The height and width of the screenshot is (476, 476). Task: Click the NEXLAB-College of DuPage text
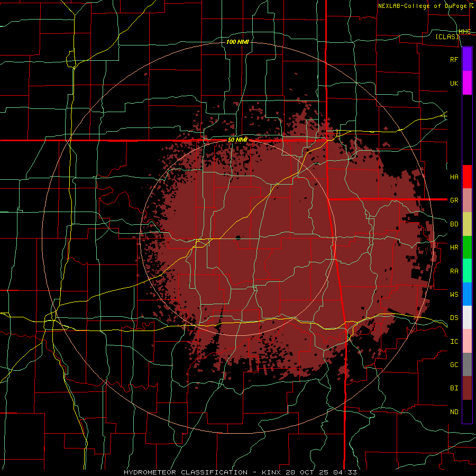tap(423, 6)
